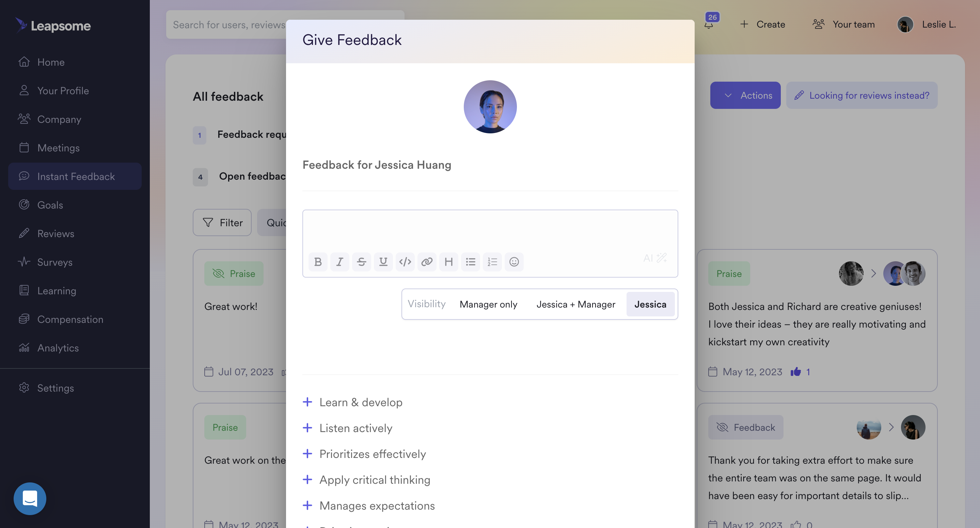The height and width of the screenshot is (528, 980).
Task: Open the emoji picker in editor
Action: 514,262
